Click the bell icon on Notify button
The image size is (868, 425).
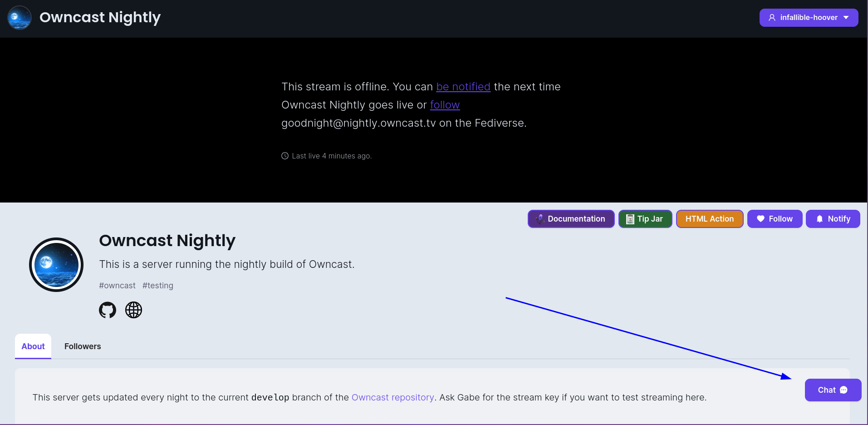819,218
